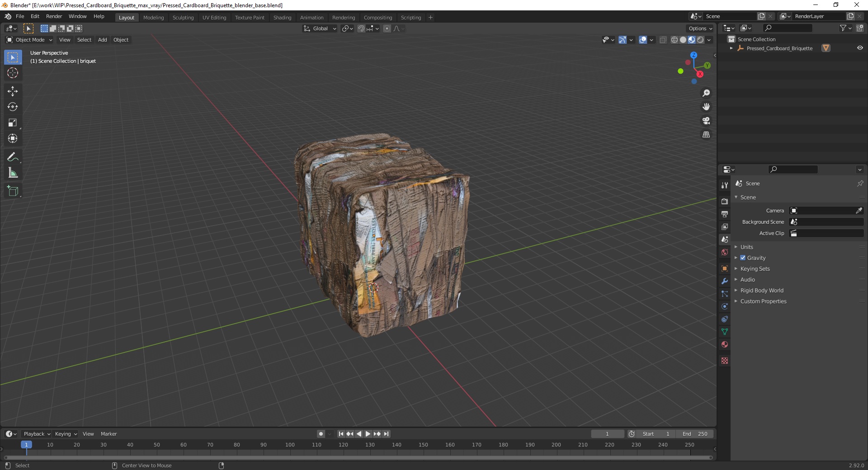
Task: Click the End frame 250 field
Action: point(695,434)
